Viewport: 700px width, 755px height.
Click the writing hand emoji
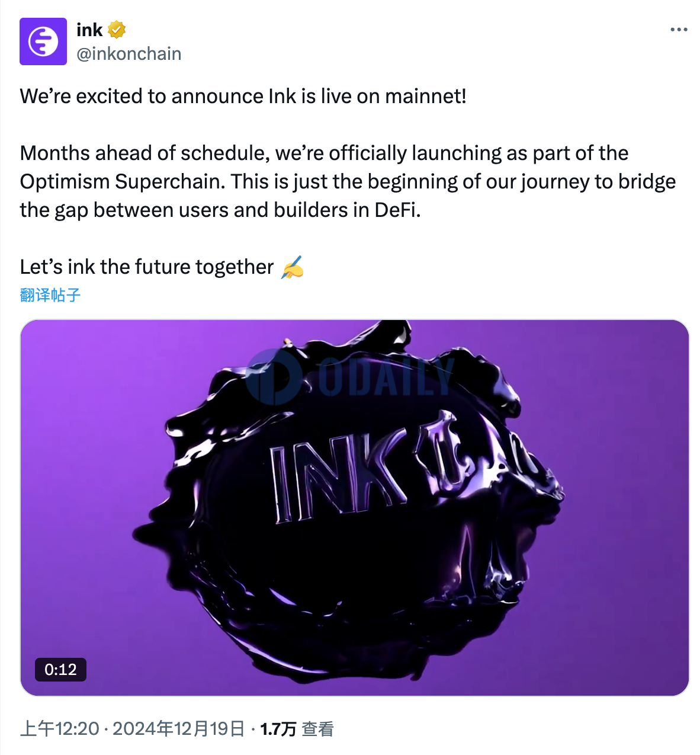pos(293,267)
